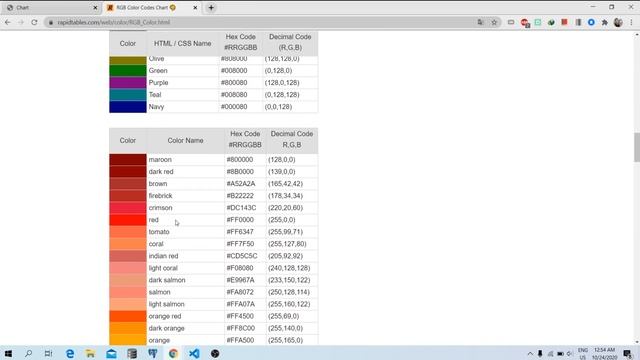Click the 'Color Name' column header
The height and width of the screenshot is (360, 640).
click(185, 140)
